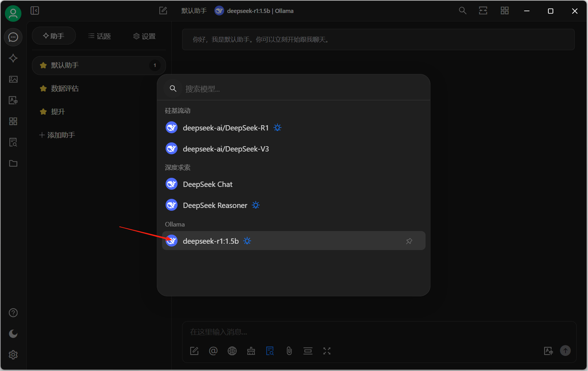Switch to the 话题 tab
The image size is (588, 371).
[x=100, y=36]
